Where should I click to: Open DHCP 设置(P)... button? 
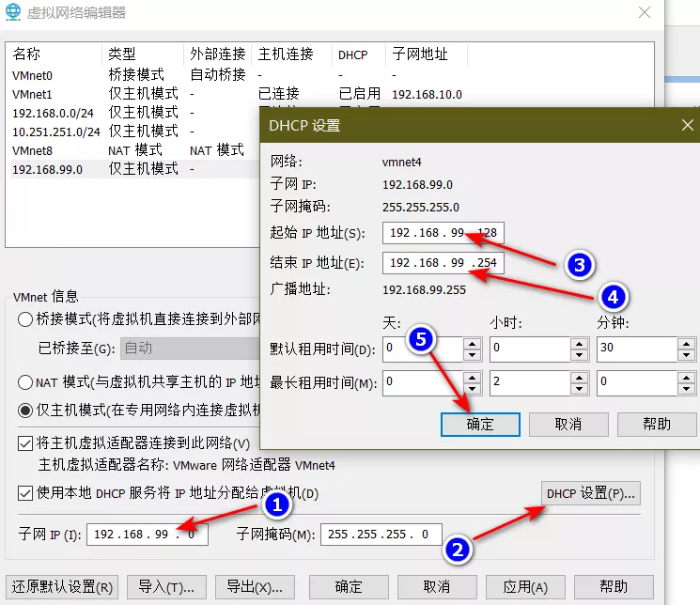click(x=591, y=493)
